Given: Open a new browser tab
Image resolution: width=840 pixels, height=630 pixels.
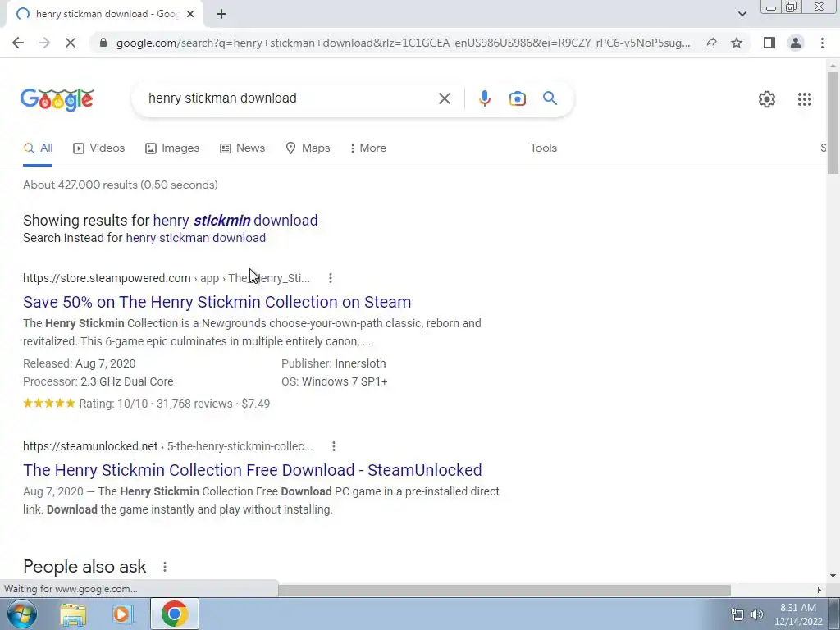Looking at the screenshot, I should 221,14.
